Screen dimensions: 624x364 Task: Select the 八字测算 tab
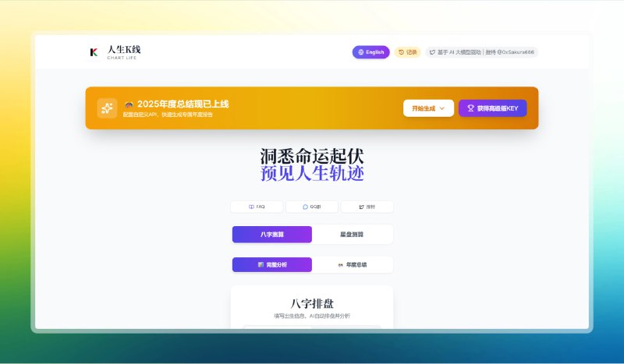272,235
